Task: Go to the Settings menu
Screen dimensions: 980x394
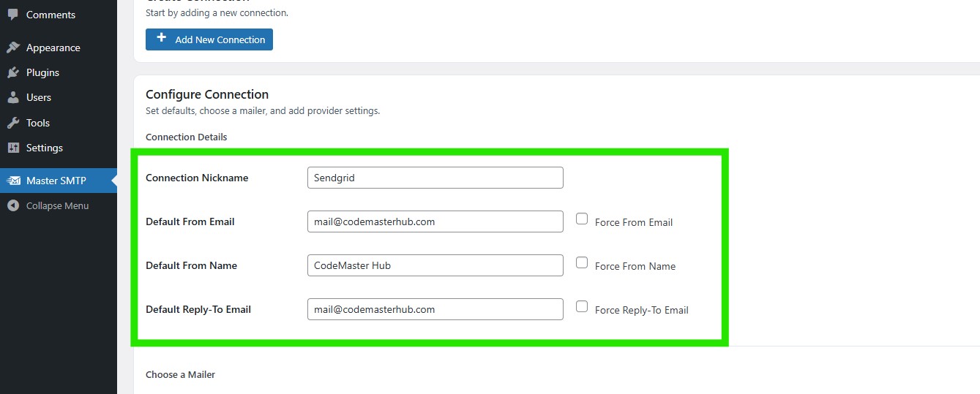Action: pos(44,148)
